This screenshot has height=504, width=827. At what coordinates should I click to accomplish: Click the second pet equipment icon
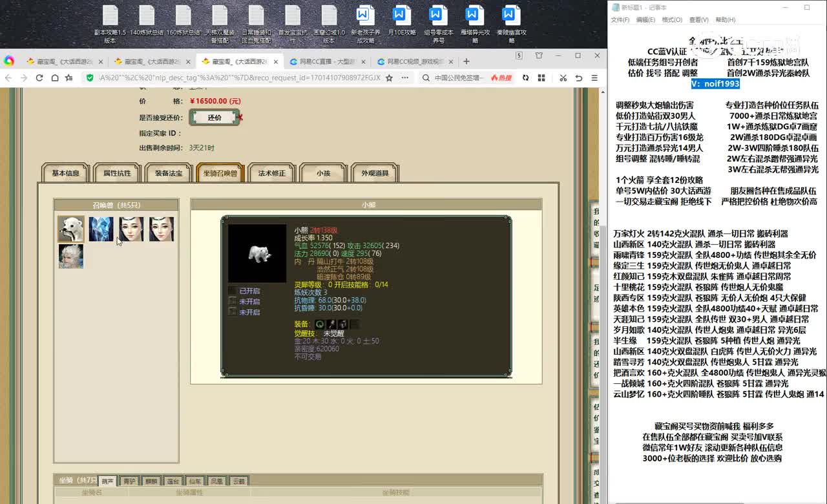[x=331, y=324]
